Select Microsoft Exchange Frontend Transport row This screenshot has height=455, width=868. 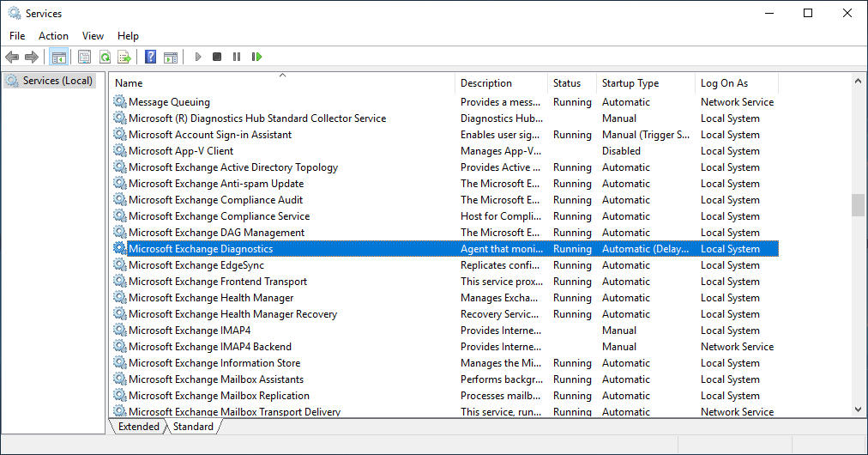tap(445, 281)
